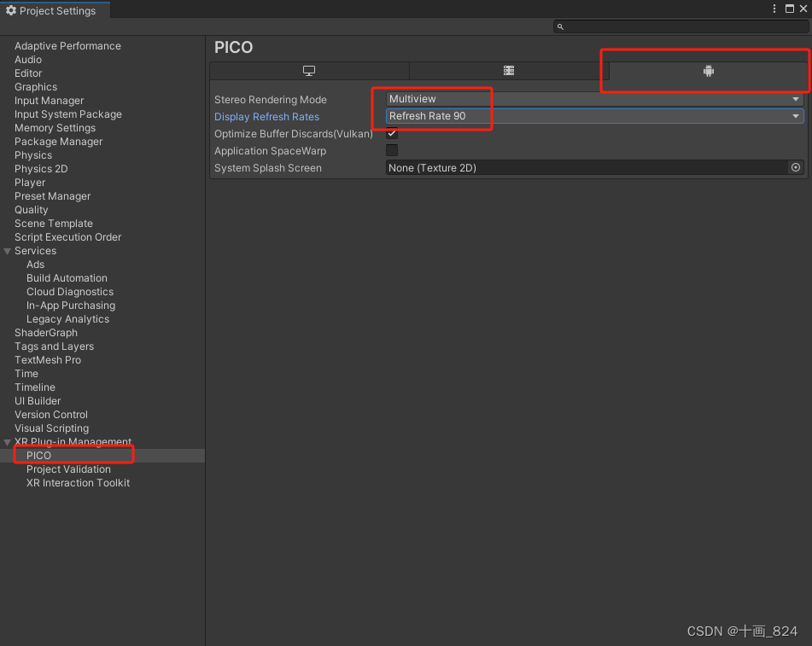Select the Editor settings category
Screen dimensions: 812x646
point(28,73)
